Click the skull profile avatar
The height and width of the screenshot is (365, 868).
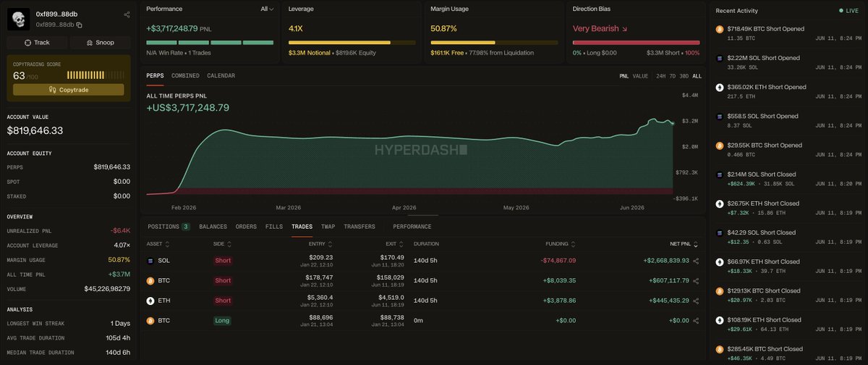pyautogui.click(x=17, y=19)
